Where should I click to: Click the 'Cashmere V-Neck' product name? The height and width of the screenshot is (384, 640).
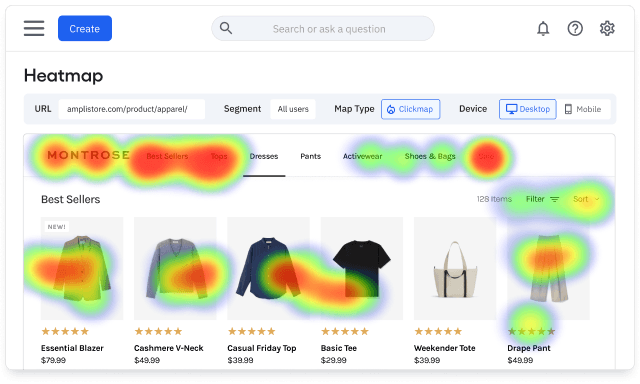(x=169, y=348)
